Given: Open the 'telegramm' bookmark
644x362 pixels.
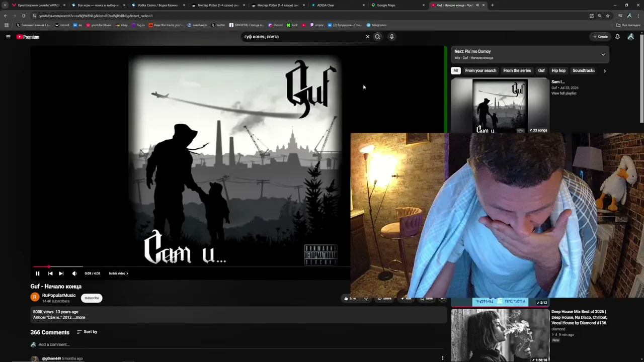Looking at the screenshot, I should (x=376, y=25).
